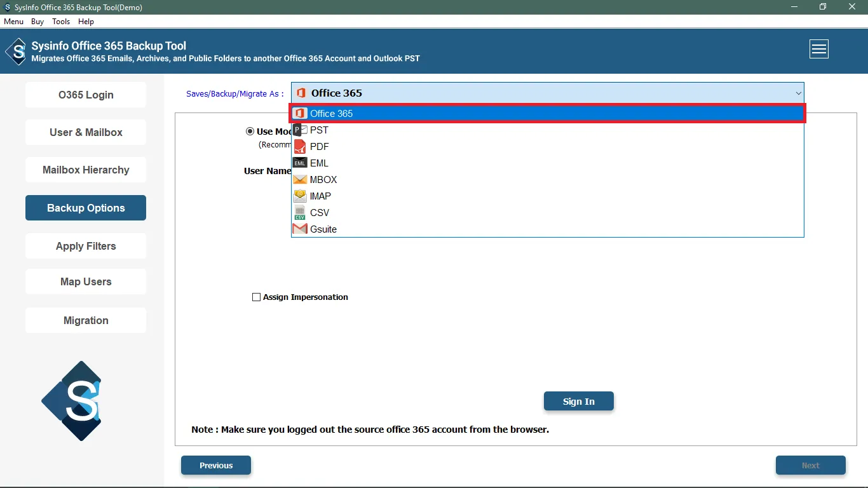Viewport: 868px width, 488px height.
Task: Pick CSV from the dropdown list
Action: click(548, 213)
